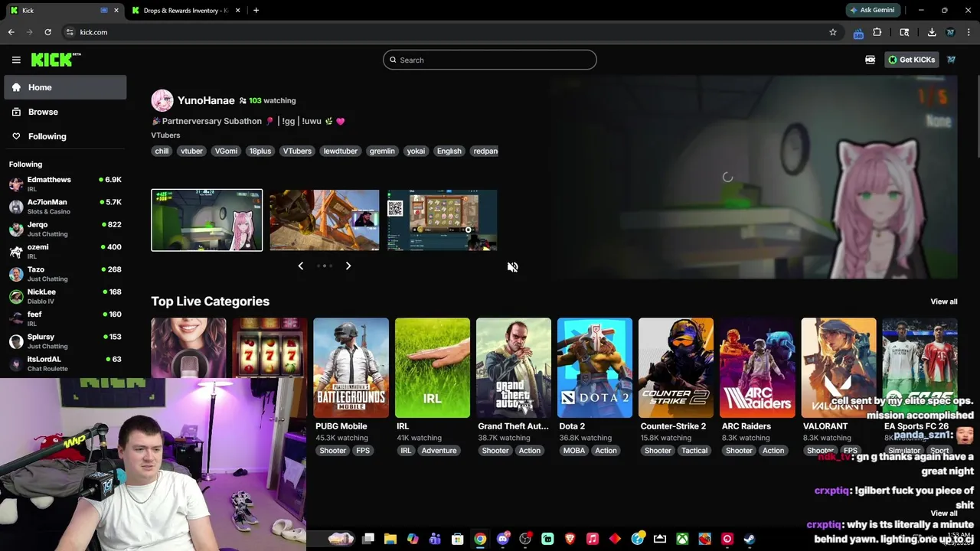
Task: Select the first featured stream thumbnail
Action: pos(207,220)
